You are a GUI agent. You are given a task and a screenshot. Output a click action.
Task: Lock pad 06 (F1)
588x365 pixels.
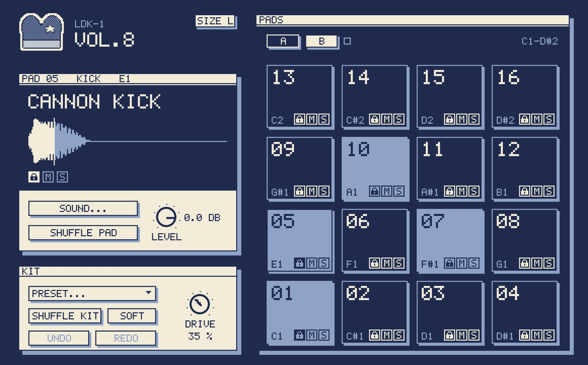point(375,264)
